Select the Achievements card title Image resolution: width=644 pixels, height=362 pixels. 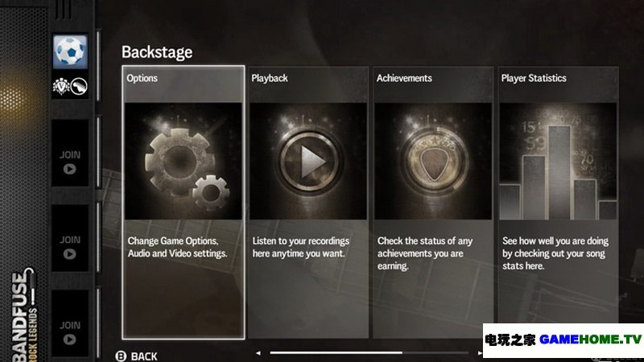point(404,78)
